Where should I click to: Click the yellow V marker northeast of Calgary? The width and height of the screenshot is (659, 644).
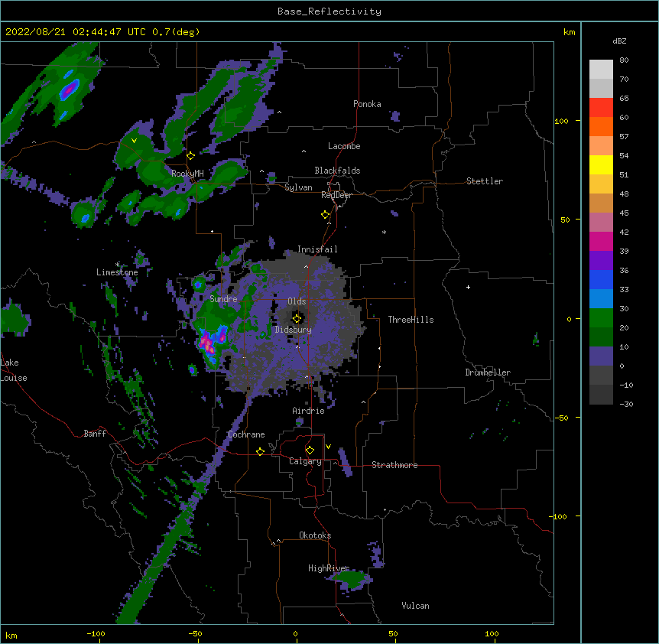click(328, 447)
